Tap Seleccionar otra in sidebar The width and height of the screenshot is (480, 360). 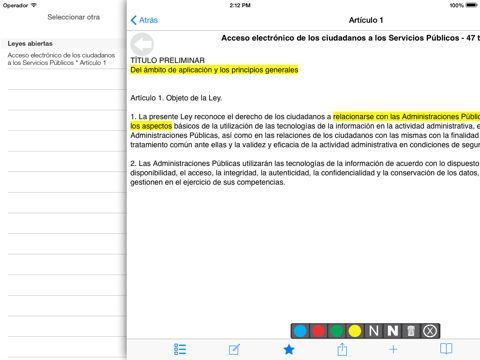pyautogui.click(x=74, y=17)
